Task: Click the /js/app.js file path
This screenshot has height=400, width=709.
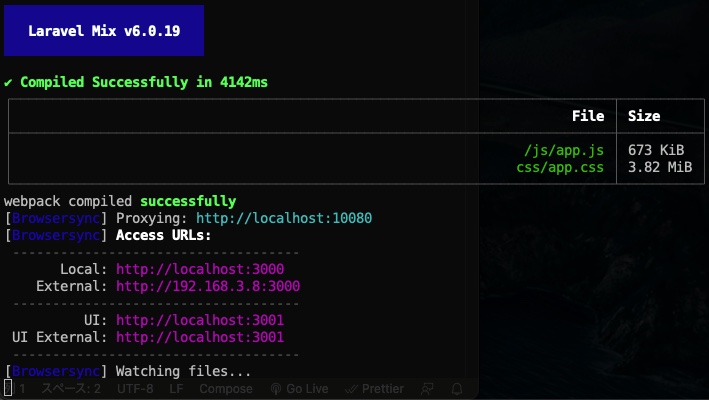Action: click(x=564, y=150)
